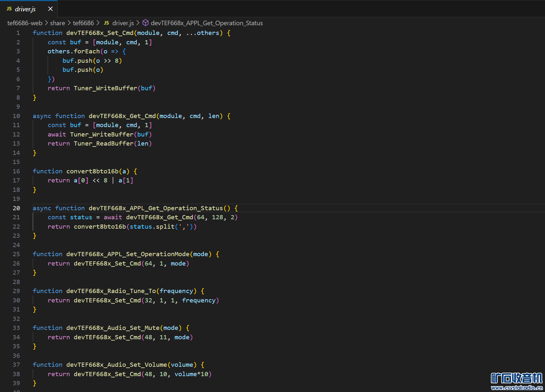This screenshot has height=392, width=545.
Task: Click 'Tuner_ReadBuffer(len)' on line 13
Action: pyautogui.click(x=113, y=144)
